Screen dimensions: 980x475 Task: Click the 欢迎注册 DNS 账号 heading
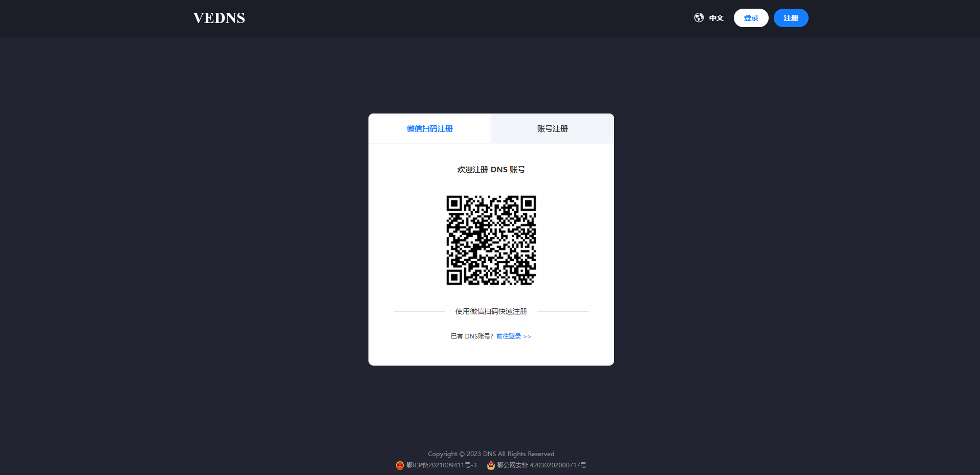coord(491,170)
